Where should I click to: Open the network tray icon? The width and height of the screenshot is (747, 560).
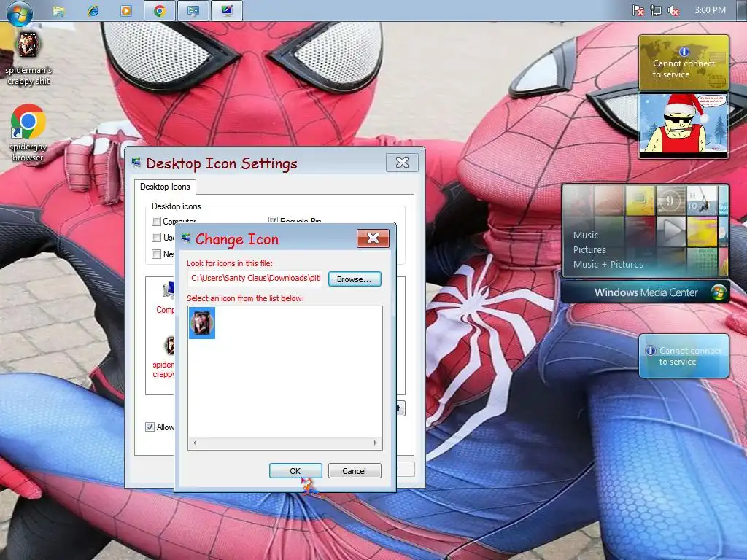click(656, 10)
